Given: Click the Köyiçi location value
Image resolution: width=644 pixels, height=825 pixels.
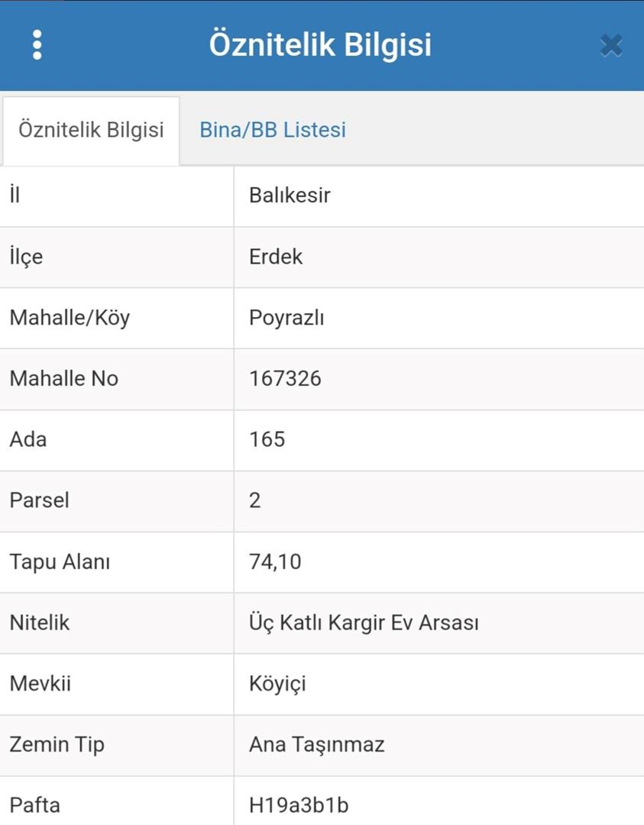Looking at the screenshot, I should click(277, 684).
